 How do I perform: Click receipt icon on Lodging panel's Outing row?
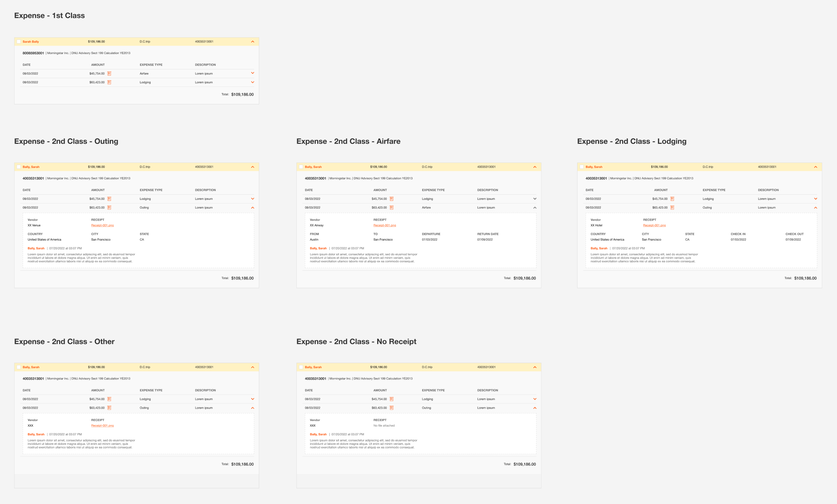672,207
